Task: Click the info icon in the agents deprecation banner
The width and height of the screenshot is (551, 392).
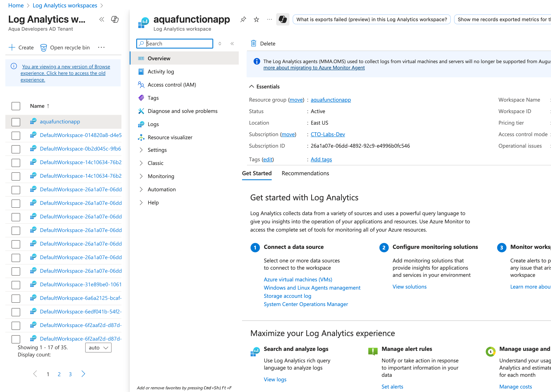Action: [256, 61]
